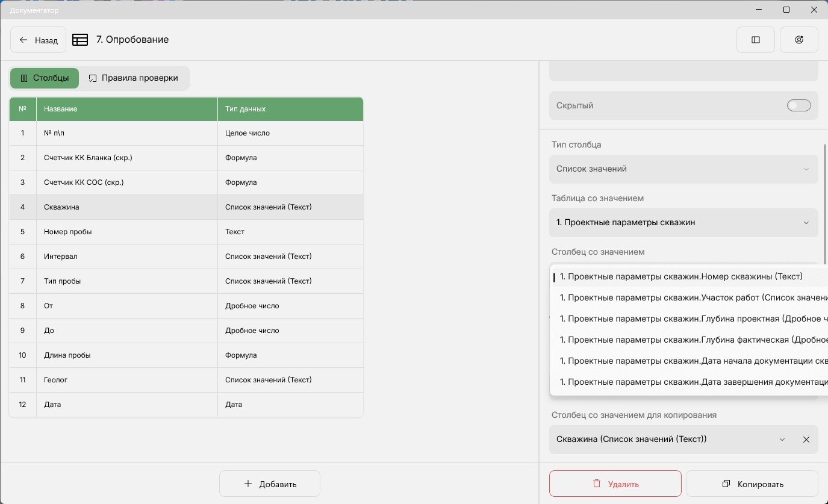Select option Номер скважины (Текст)
The width and height of the screenshot is (828, 504).
pos(689,276)
